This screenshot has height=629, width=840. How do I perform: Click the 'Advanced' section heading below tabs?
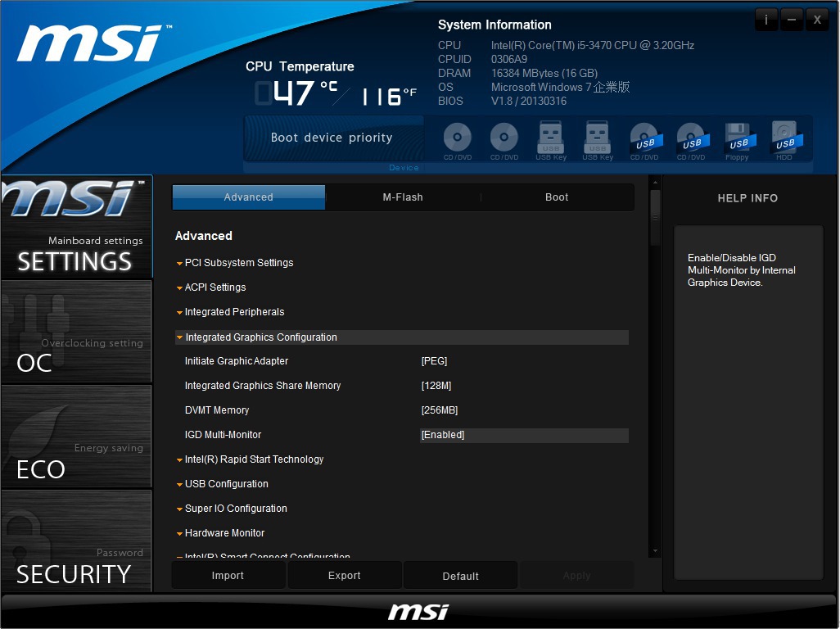204,236
